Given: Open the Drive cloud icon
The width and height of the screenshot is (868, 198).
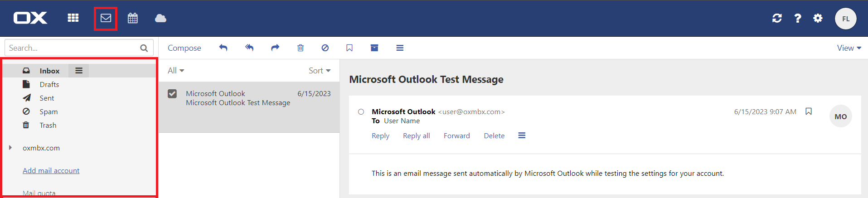Looking at the screenshot, I should 160,18.
